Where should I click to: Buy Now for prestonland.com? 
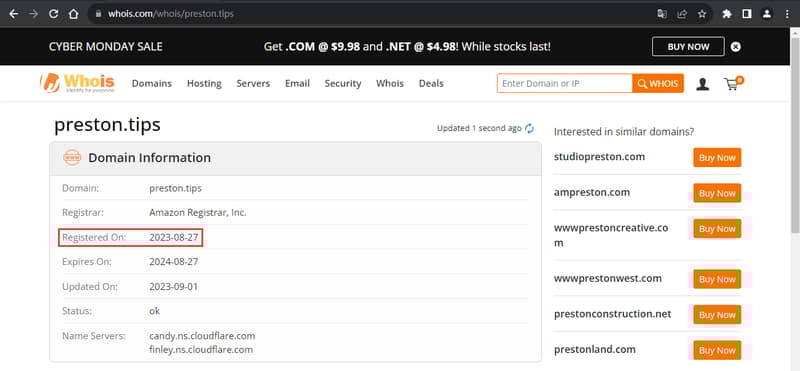pos(717,350)
